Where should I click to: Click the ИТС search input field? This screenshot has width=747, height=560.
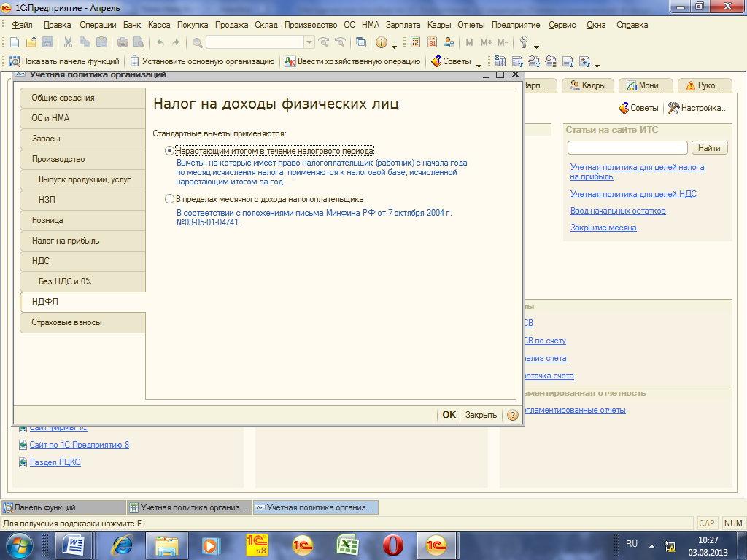pyautogui.click(x=627, y=148)
